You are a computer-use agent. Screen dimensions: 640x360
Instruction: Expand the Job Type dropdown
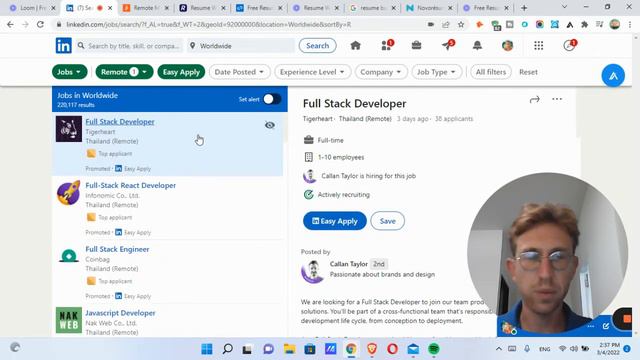(x=436, y=72)
